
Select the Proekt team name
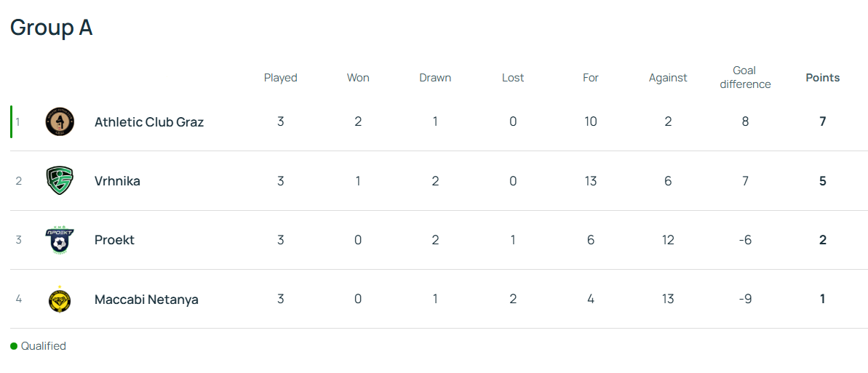coord(114,240)
